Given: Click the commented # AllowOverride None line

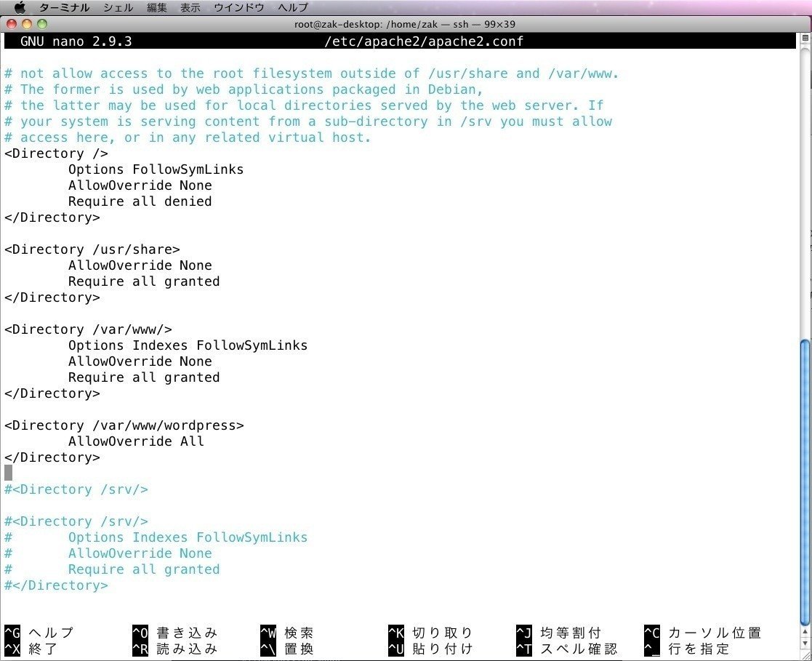Looking at the screenshot, I should (108, 553).
